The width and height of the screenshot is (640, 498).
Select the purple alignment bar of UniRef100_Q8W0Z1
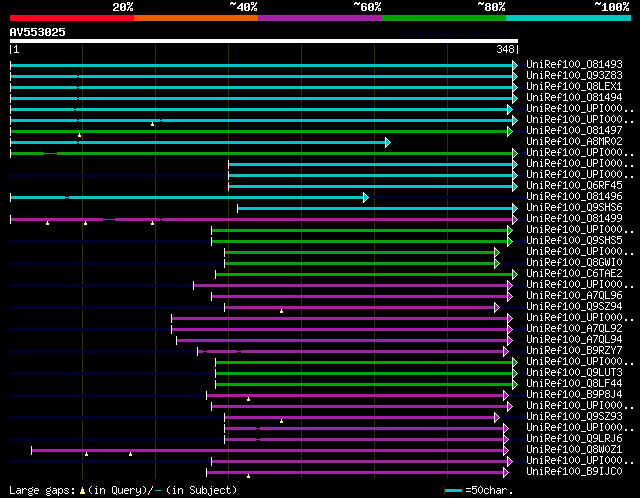pyautogui.click(x=268, y=451)
